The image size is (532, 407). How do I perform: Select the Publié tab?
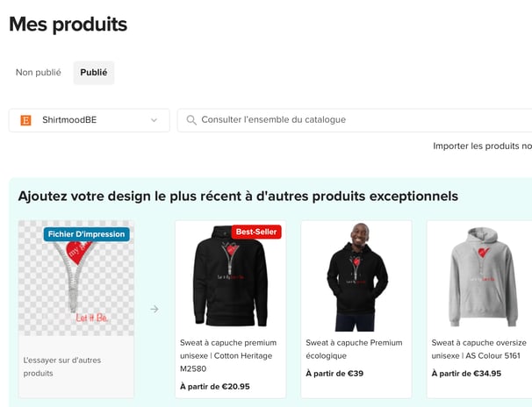tap(94, 73)
